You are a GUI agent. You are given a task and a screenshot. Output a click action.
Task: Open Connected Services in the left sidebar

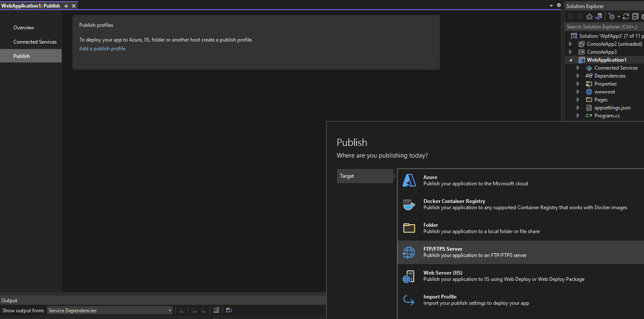coord(35,42)
